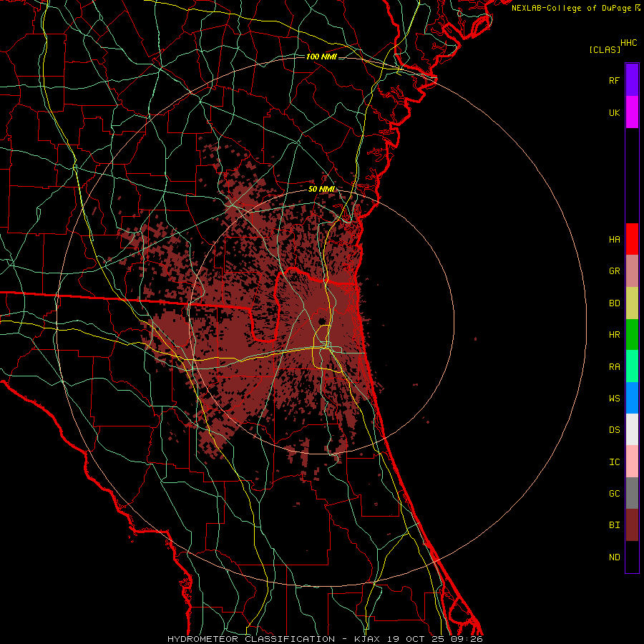Click the 'KJAX' radar site identifier
The height and width of the screenshot is (644, 644).
(367, 639)
